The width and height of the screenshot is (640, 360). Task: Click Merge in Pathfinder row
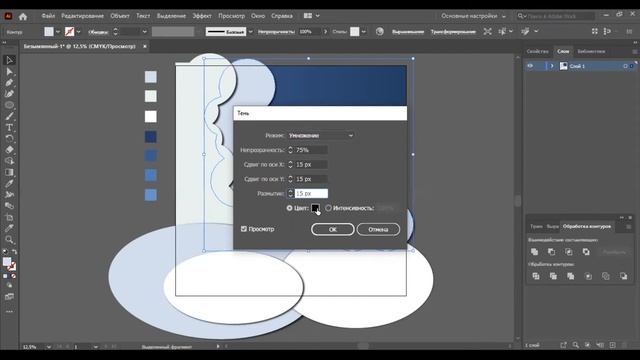[571, 276]
